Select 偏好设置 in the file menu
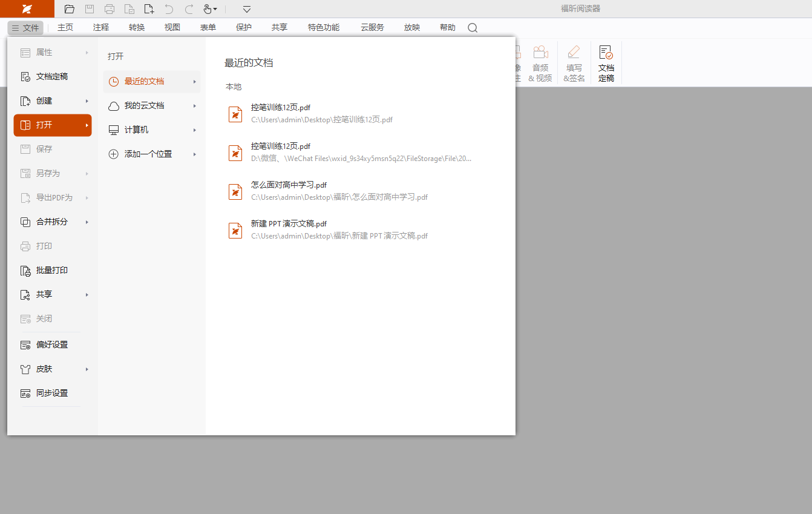Screen dimensions: 812x514 coord(51,344)
